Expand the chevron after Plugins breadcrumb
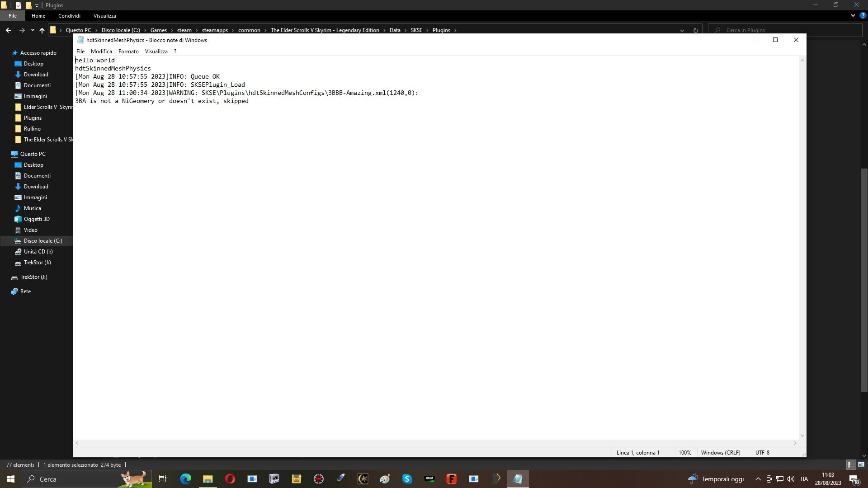The width and height of the screenshot is (868, 488). pyautogui.click(x=455, y=30)
